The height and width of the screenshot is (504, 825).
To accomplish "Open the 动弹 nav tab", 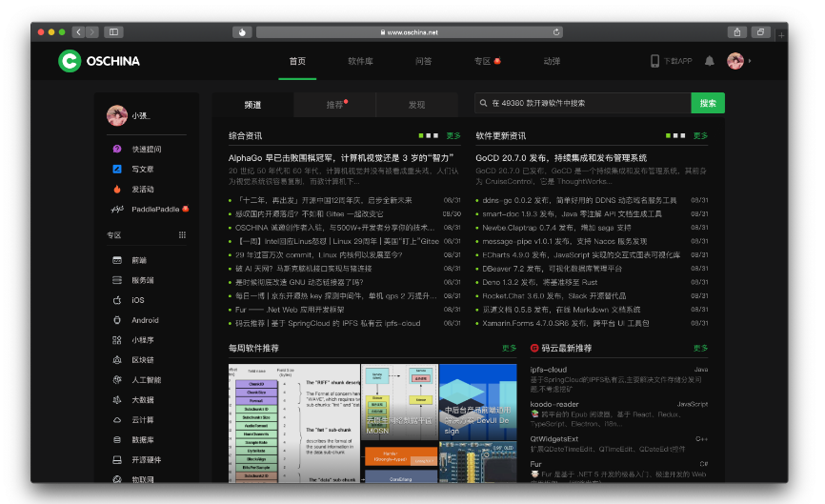I will [552, 61].
